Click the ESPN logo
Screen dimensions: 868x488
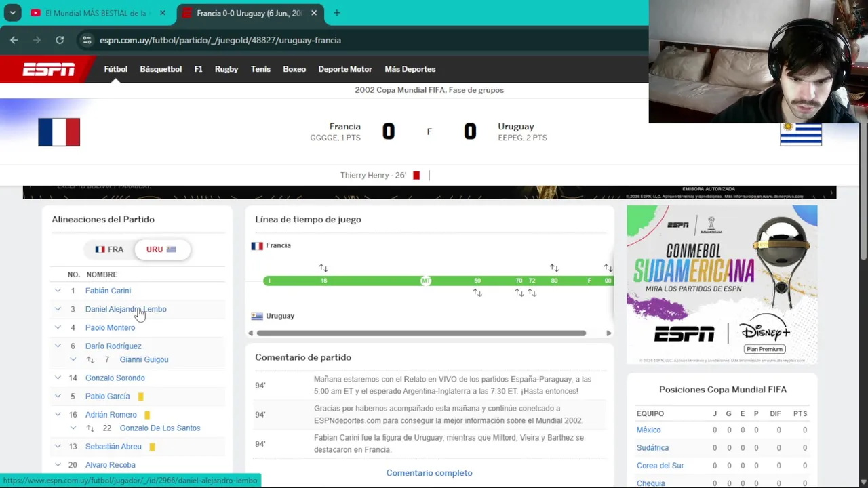[x=49, y=69]
